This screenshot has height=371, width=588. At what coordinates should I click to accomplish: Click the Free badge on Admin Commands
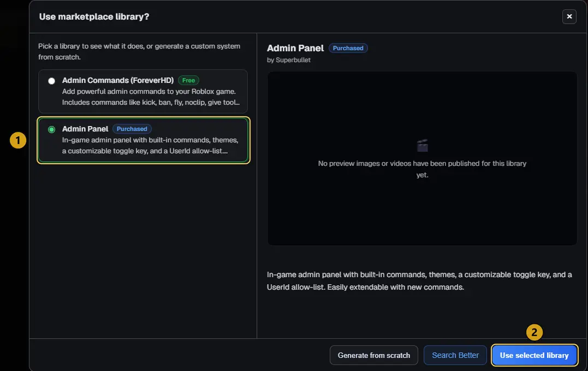[x=188, y=80]
